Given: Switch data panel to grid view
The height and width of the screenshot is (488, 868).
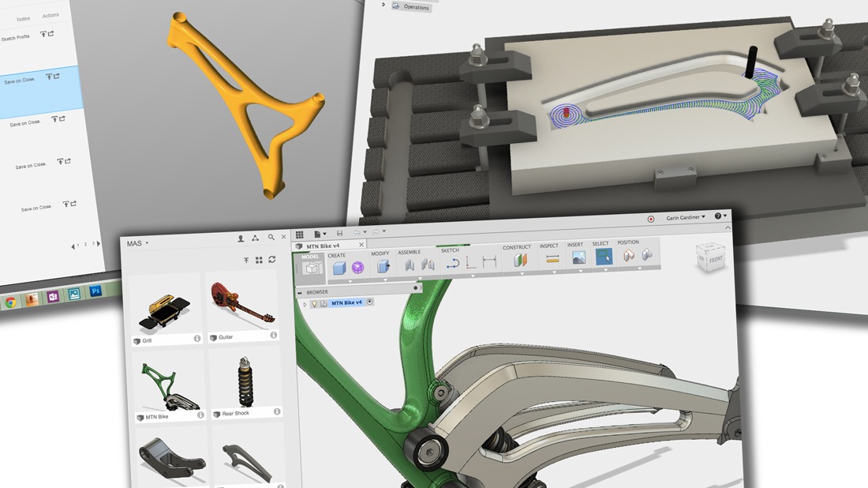Looking at the screenshot, I should pos(259,260).
